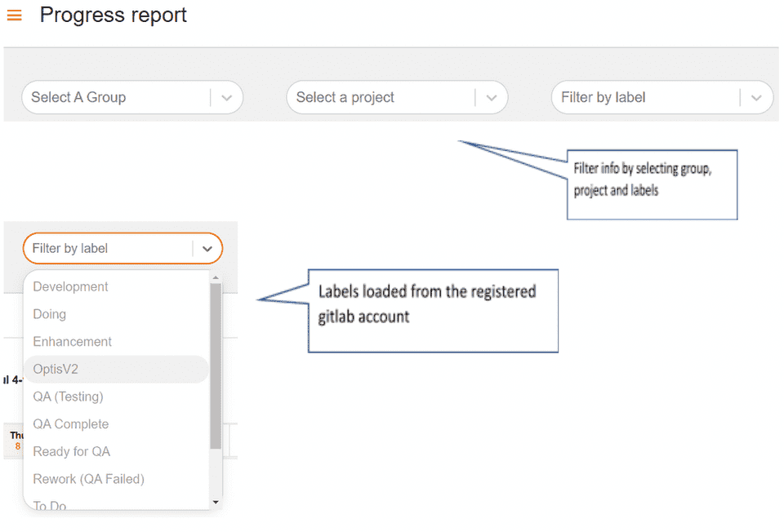The width and height of the screenshot is (784, 532).
Task: Select the highlighted OptisV2 label
Action: pos(56,369)
